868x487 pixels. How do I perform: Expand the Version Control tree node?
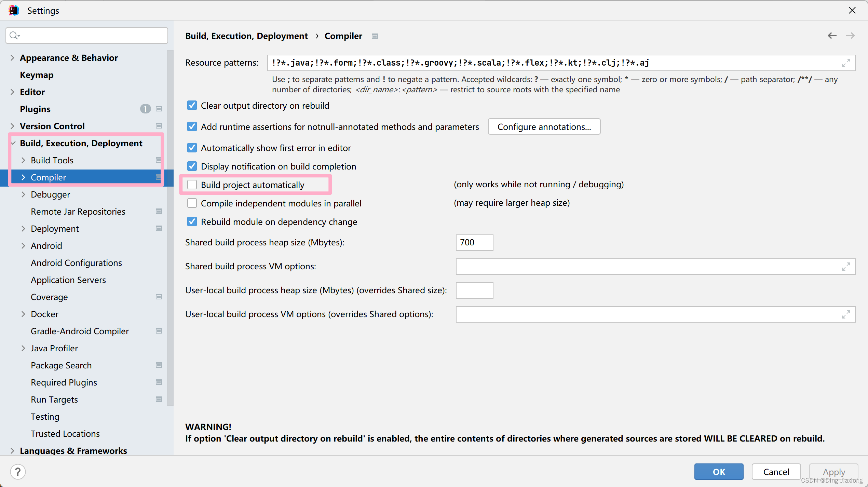[x=12, y=126]
